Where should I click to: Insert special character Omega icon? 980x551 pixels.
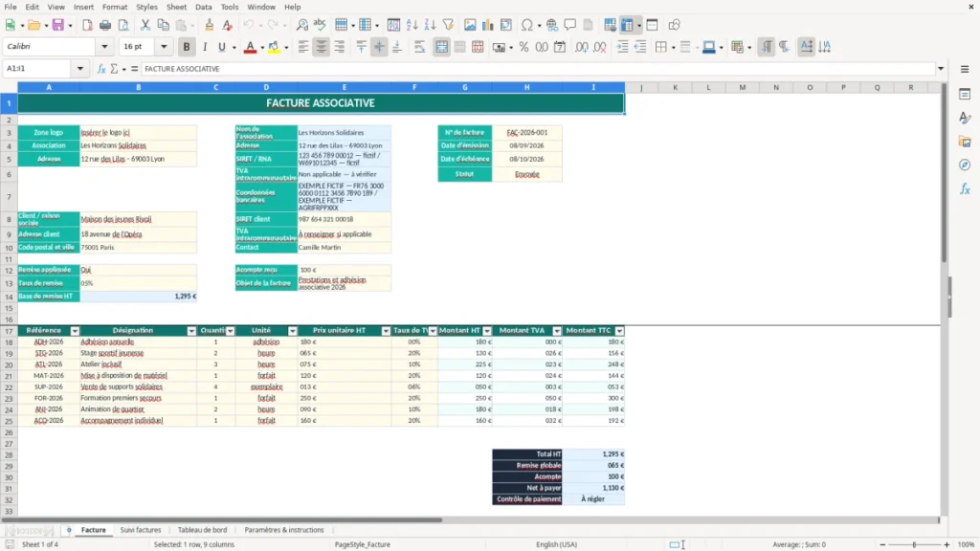527,25
